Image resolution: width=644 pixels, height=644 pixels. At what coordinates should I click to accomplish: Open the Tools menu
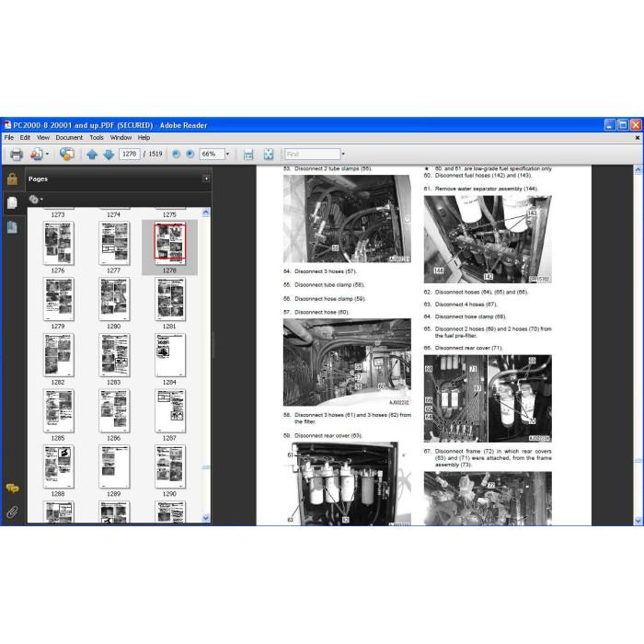[x=97, y=138]
